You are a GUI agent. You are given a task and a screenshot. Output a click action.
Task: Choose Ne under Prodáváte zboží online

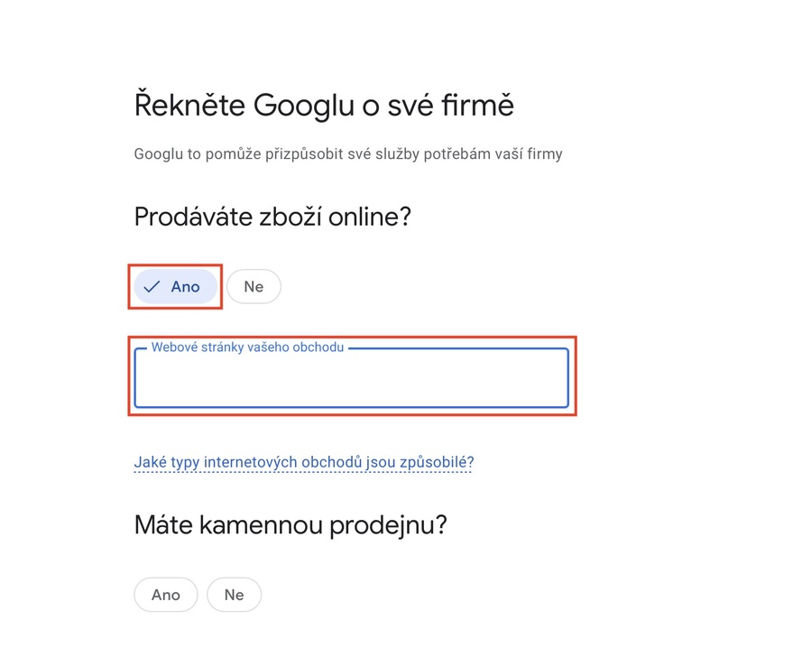tap(254, 287)
